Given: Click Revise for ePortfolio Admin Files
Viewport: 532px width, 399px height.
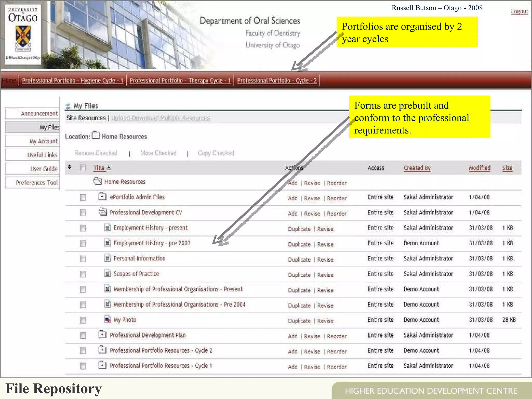Looking at the screenshot, I should coord(312,198).
